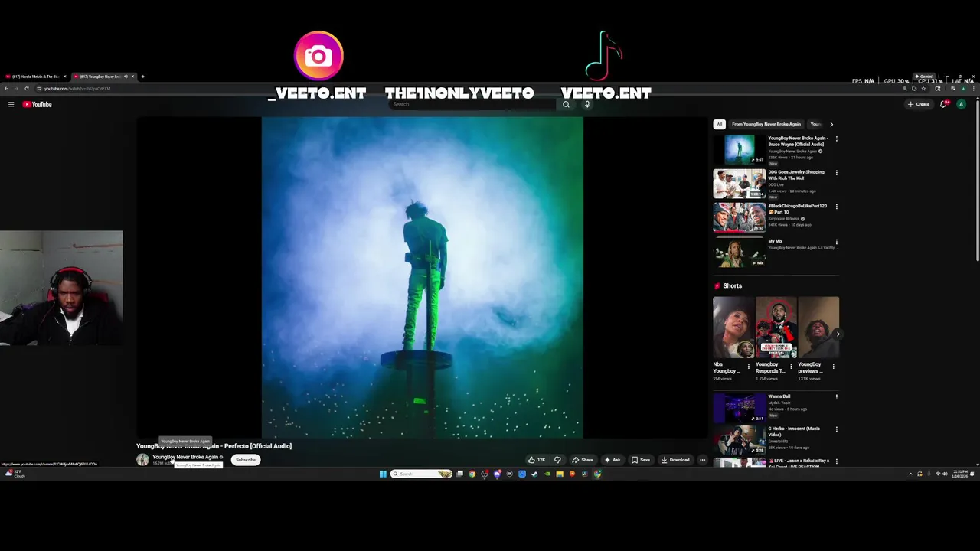Image resolution: width=980 pixels, height=551 pixels.
Task: Bookmark this page with the star icon
Action: coord(923,88)
